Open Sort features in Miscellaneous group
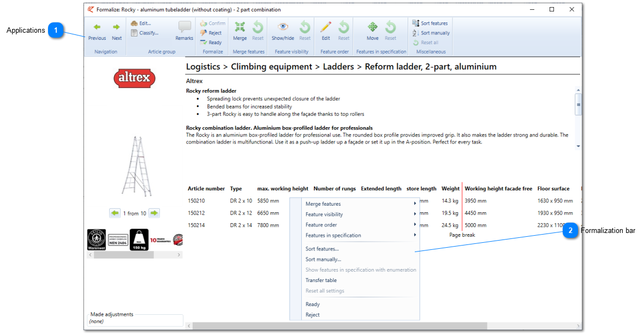The height and width of the screenshot is (335, 644). (x=430, y=23)
